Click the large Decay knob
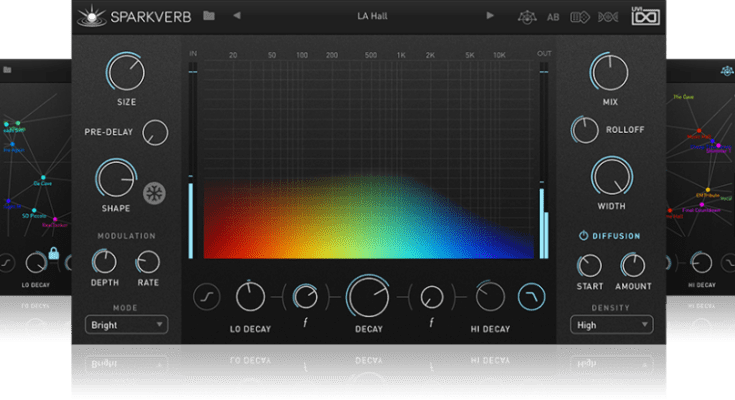735x400 pixels. pos(368,297)
